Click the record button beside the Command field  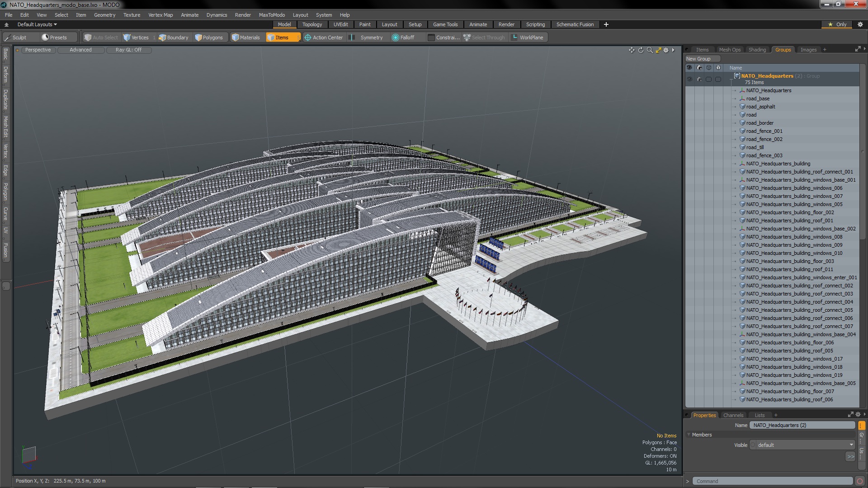860,481
